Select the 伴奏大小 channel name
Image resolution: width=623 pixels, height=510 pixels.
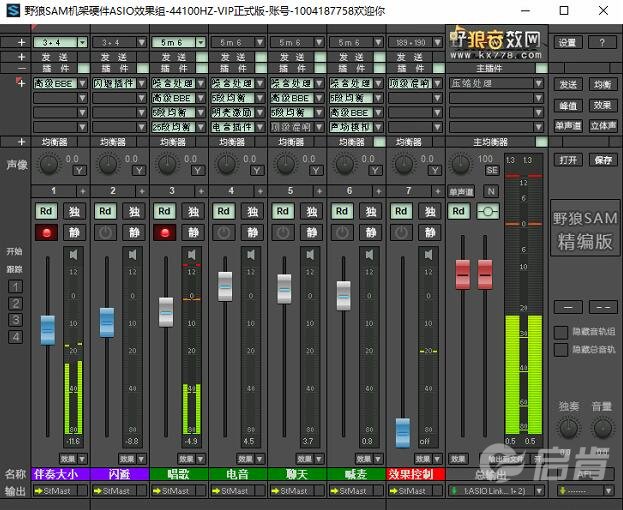[x=61, y=474]
